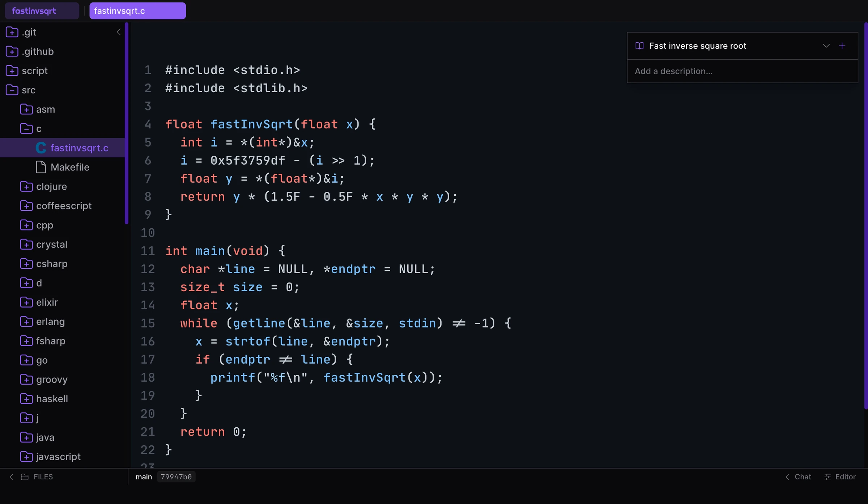Expand the .github folder icon
The width and height of the screenshot is (868, 504).
click(12, 51)
